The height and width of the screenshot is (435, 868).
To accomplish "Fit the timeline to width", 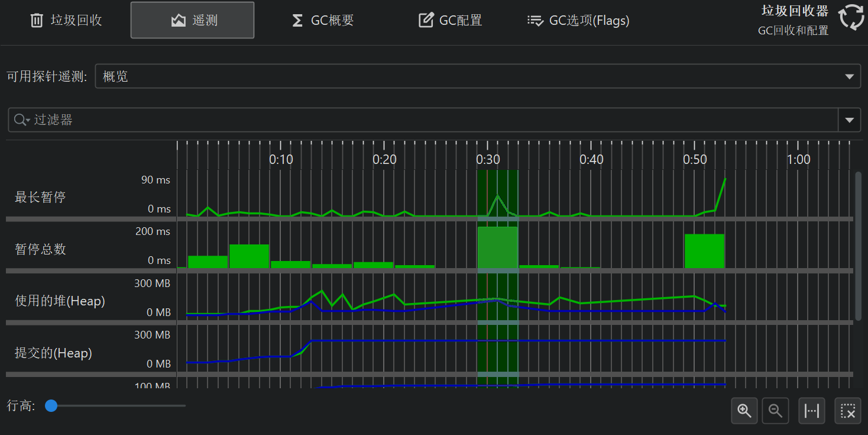I will [812, 410].
